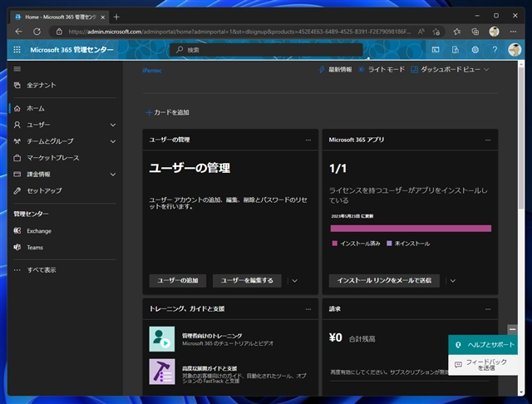Open the browser collections icon
532x404 pixels.
pyautogui.click(x=475, y=32)
